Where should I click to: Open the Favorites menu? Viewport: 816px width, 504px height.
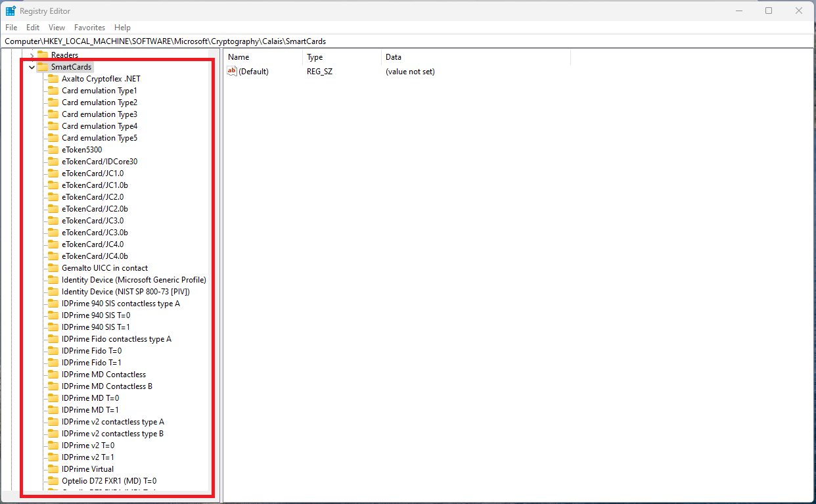tap(89, 28)
